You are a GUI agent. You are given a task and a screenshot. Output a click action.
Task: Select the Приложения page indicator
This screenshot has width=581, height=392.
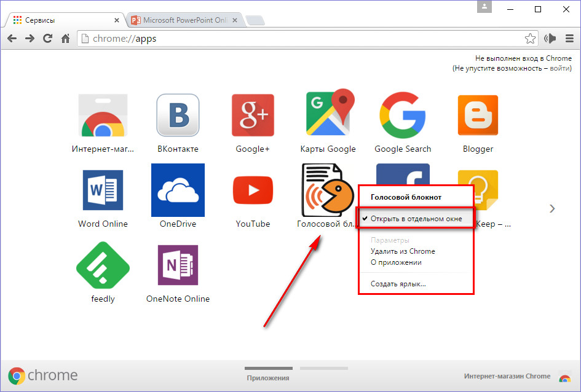pyautogui.click(x=268, y=374)
